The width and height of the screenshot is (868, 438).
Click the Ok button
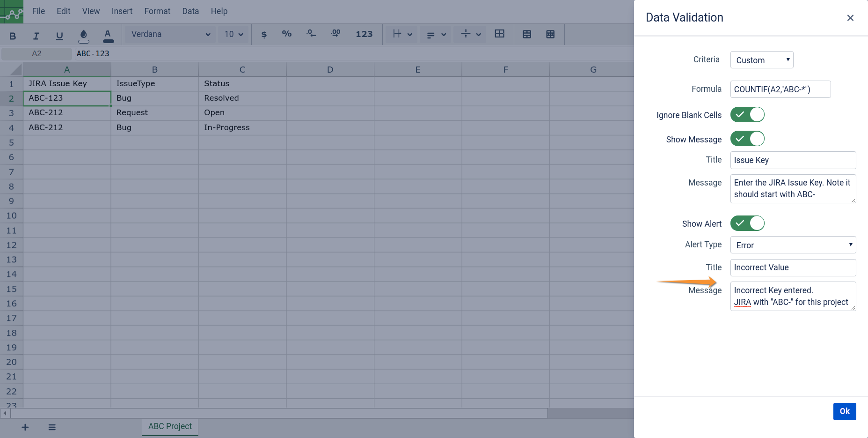(845, 411)
